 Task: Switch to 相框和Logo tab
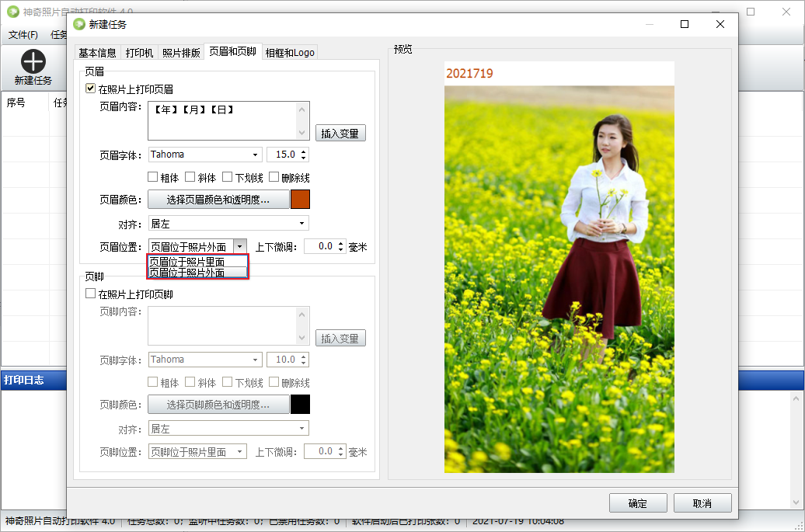(x=290, y=53)
